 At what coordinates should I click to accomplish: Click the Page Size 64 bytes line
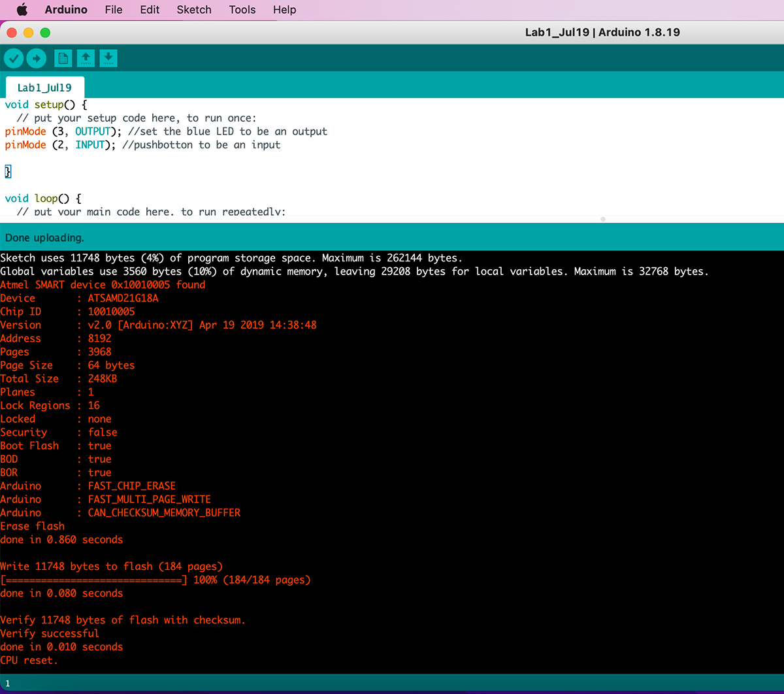click(67, 365)
